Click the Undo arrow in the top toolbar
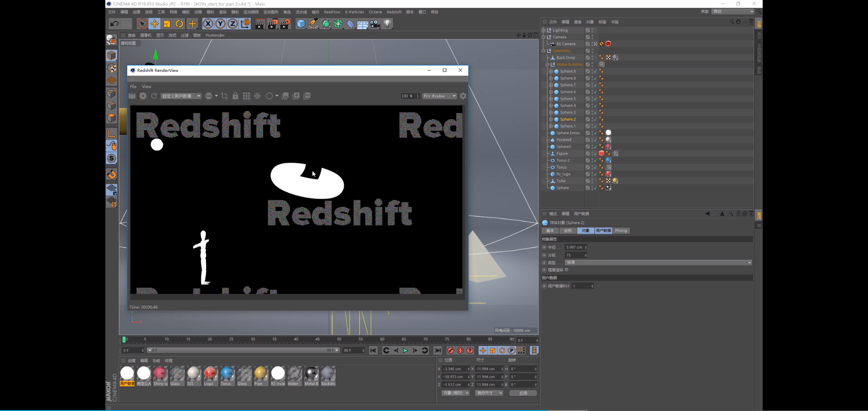 pos(114,24)
